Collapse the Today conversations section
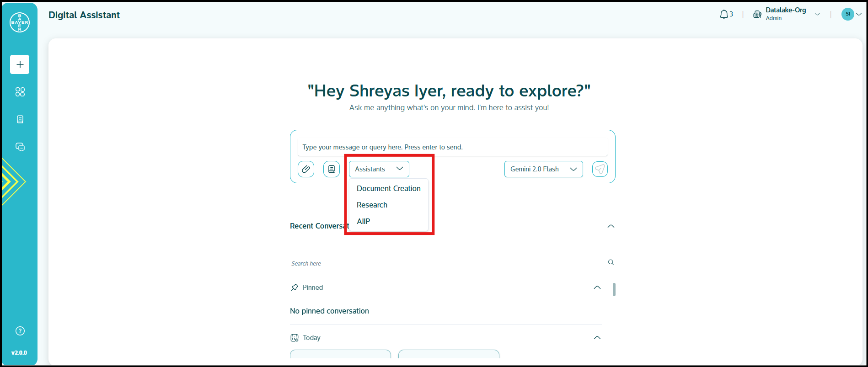The image size is (868, 367). tap(597, 338)
